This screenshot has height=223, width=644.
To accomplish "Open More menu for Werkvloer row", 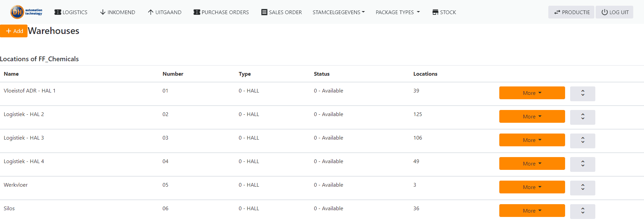I will [x=532, y=187].
